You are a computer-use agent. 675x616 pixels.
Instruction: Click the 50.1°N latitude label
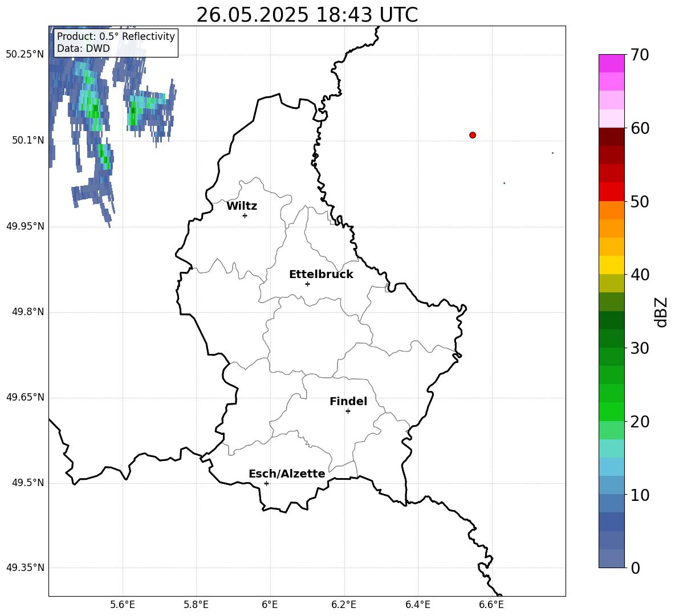point(28,140)
